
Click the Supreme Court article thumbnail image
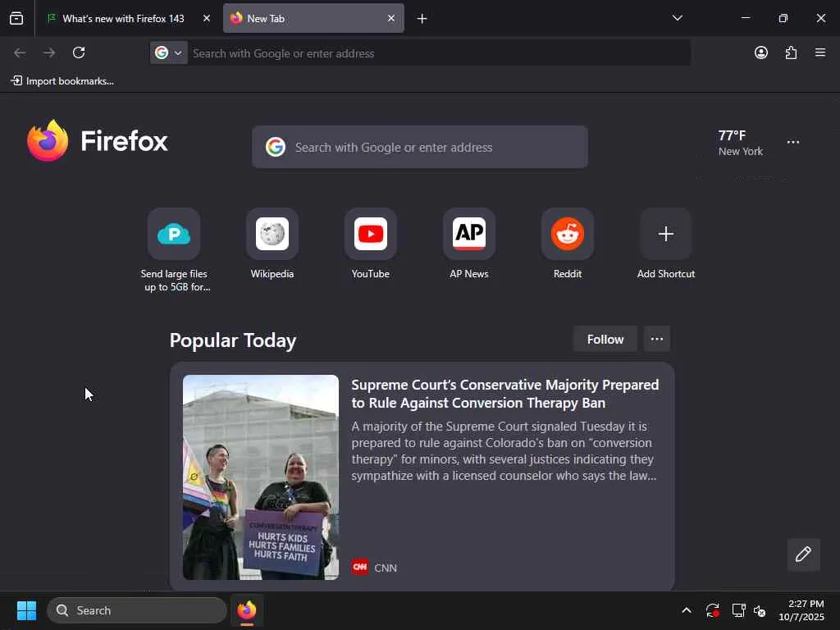click(x=261, y=477)
